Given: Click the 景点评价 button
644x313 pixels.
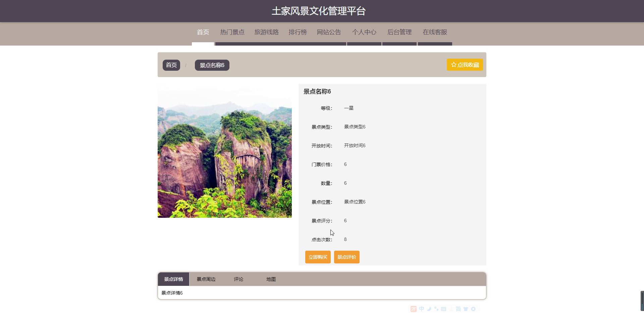Looking at the screenshot, I should (x=347, y=257).
